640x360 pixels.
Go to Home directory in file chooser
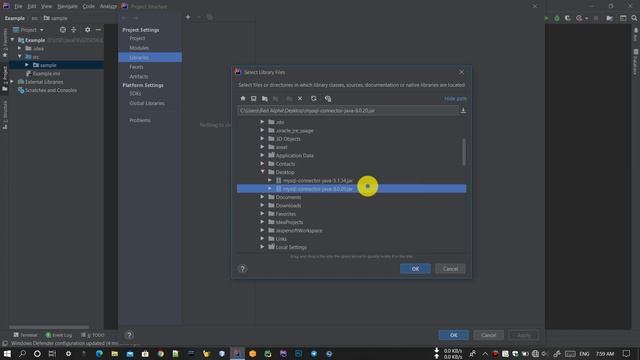coord(243,98)
